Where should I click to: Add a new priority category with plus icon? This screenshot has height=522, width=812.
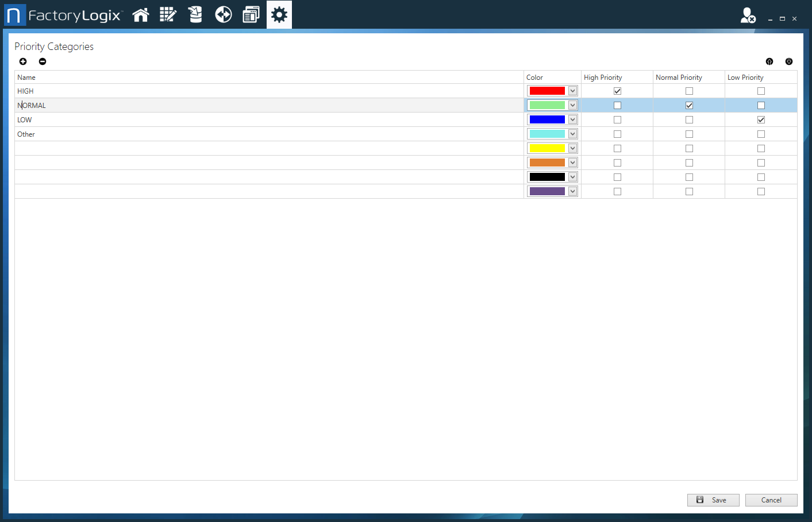[x=23, y=61]
